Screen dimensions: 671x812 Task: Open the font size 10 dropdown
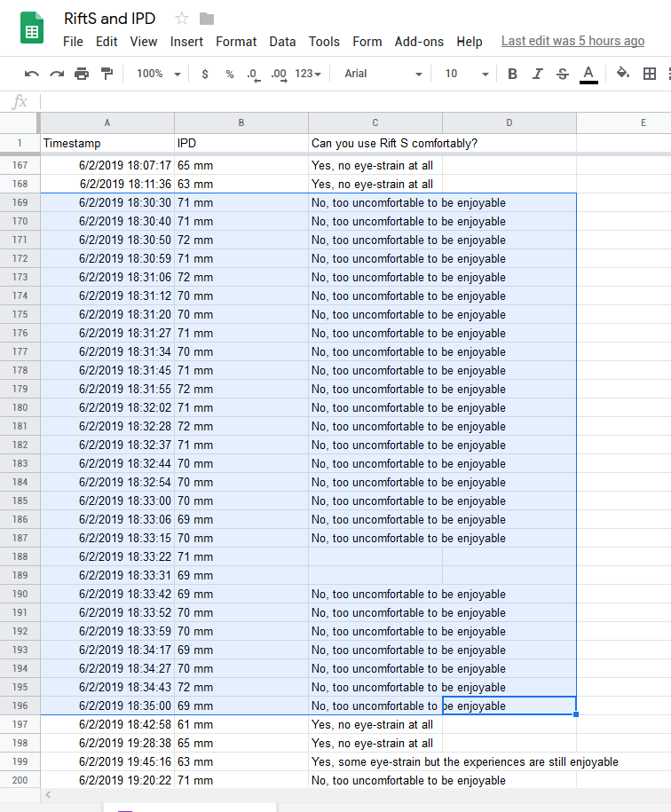click(x=467, y=74)
